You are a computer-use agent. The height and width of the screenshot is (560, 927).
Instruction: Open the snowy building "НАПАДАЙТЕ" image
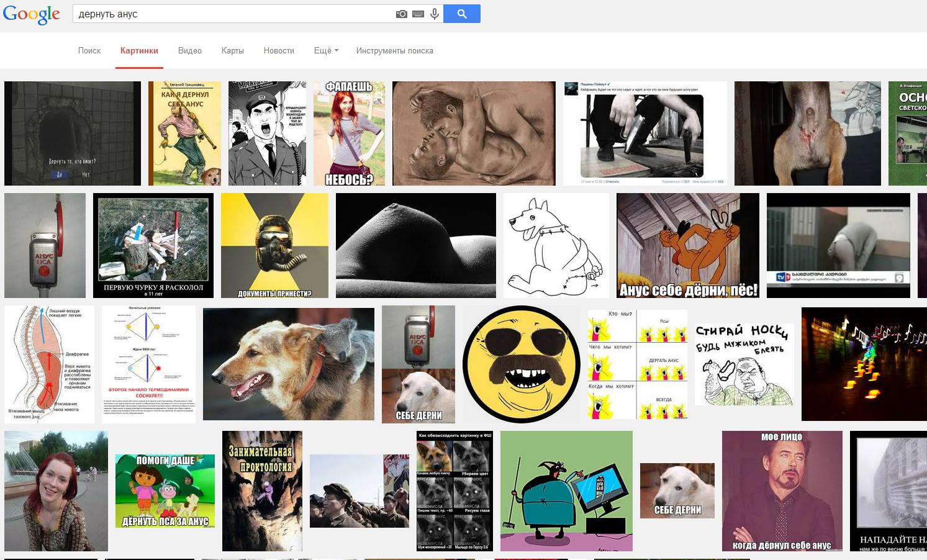pyautogui.click(x=889, y=491)
